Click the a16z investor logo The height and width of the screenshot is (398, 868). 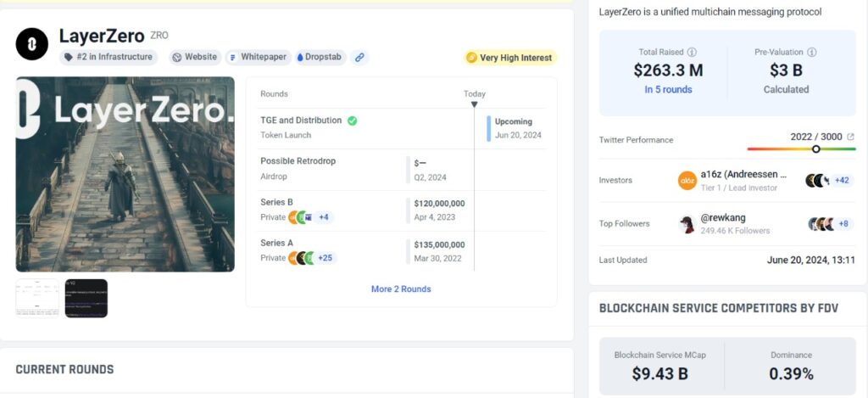(687, 181)
